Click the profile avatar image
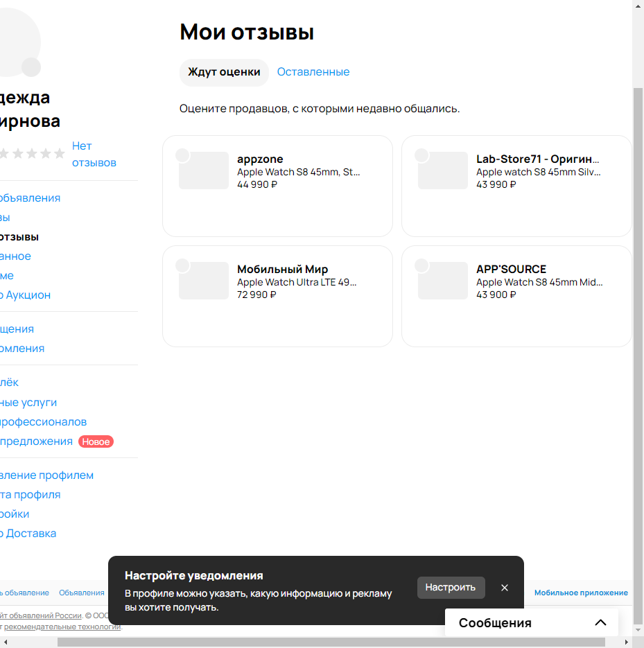Image resolution: width=644 pixels, height=648 pixels. tap(19, 42)
